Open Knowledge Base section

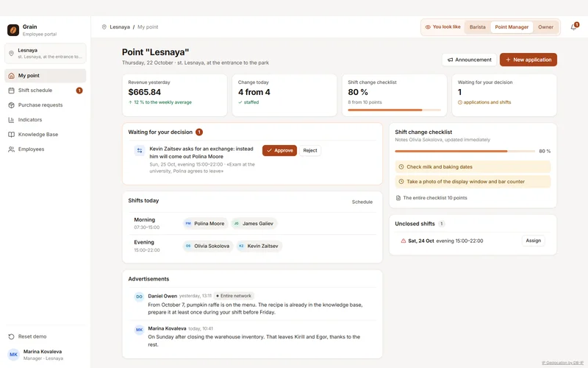(x=46, y=135)
